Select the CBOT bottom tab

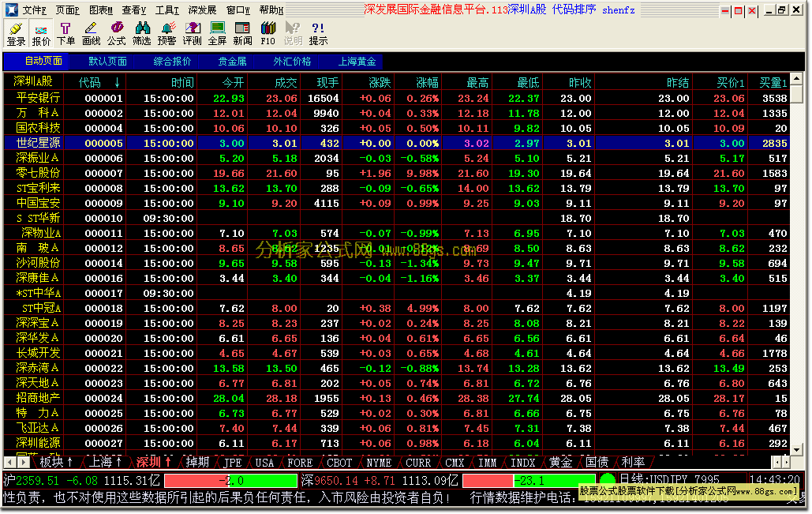(339, 462)
